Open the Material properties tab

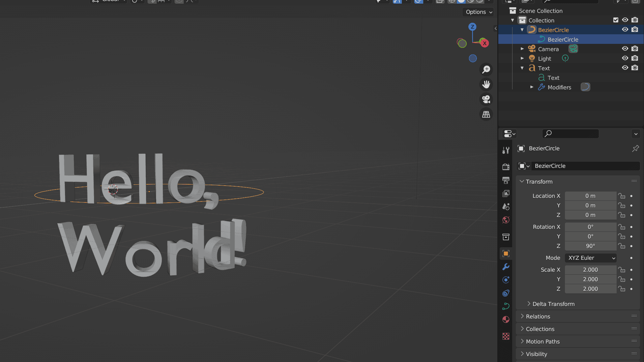click(x=506, y=319)
